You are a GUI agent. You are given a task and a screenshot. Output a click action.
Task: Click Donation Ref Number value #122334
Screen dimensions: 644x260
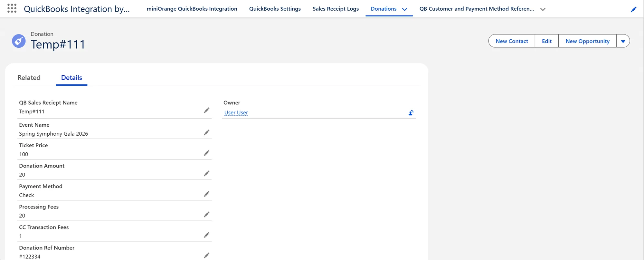click(x=30, y=256)
